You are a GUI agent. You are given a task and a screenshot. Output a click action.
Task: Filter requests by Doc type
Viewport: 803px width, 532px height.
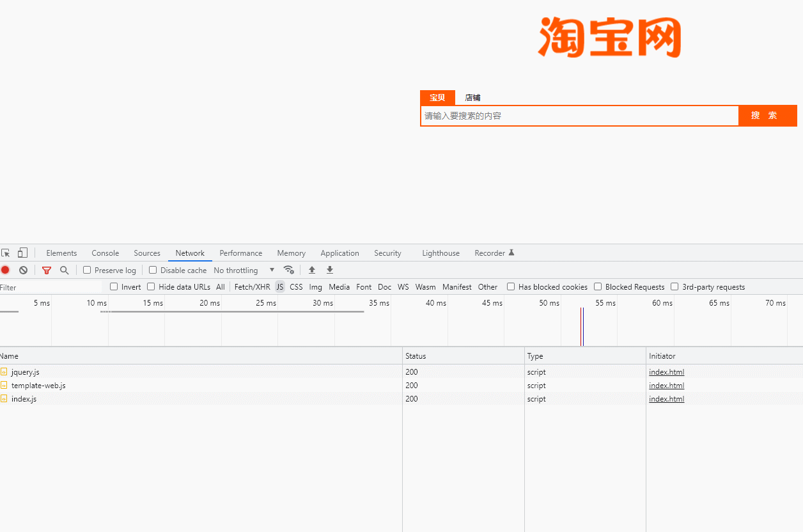(385, 287)
